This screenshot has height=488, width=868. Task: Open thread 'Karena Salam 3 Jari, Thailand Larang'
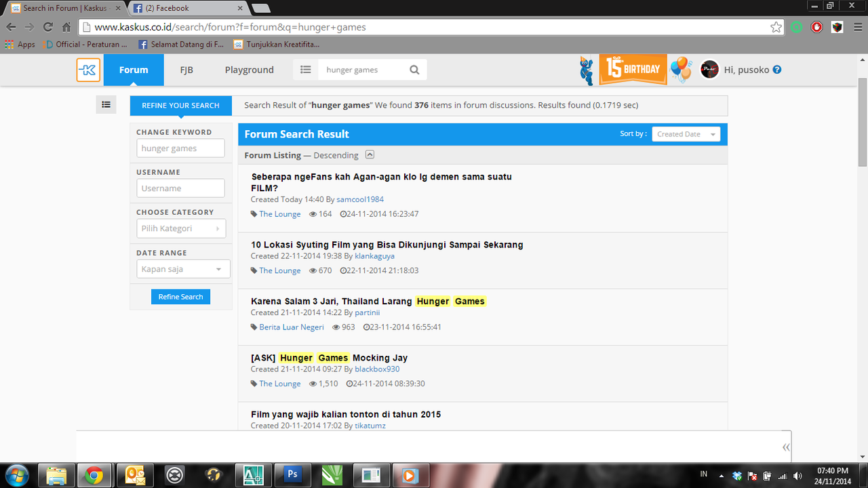coord(368,301)
